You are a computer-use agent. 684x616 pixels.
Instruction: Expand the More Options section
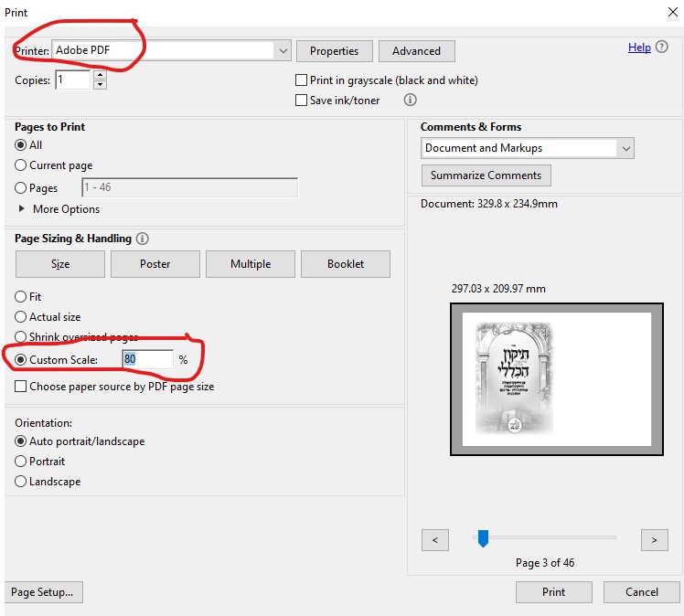[22, 209]
